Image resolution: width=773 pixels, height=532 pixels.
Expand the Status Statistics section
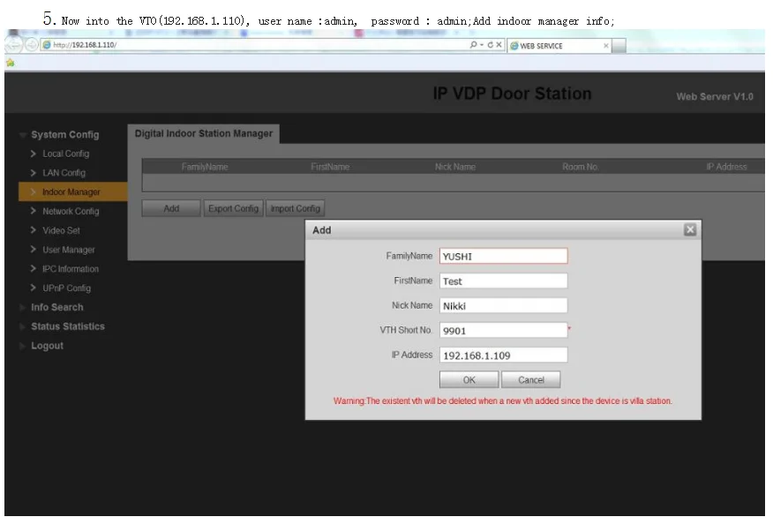[68, 326]
